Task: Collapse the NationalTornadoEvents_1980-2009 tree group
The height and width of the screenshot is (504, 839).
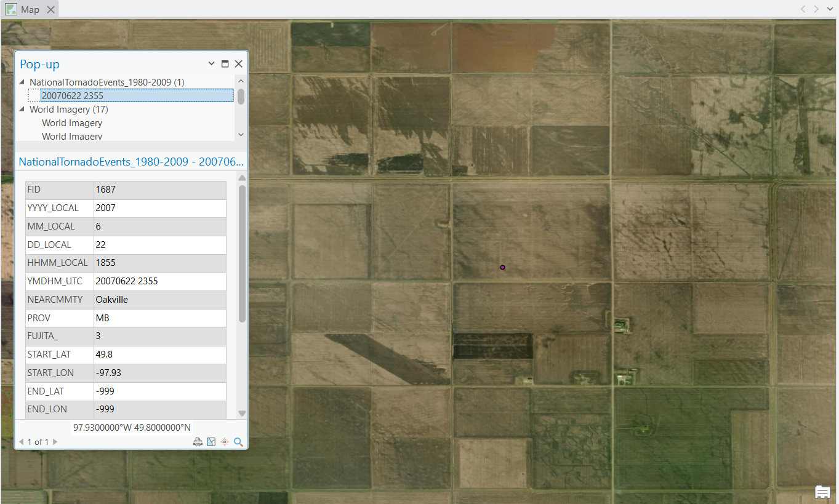Action: click(x=23, y=82)
